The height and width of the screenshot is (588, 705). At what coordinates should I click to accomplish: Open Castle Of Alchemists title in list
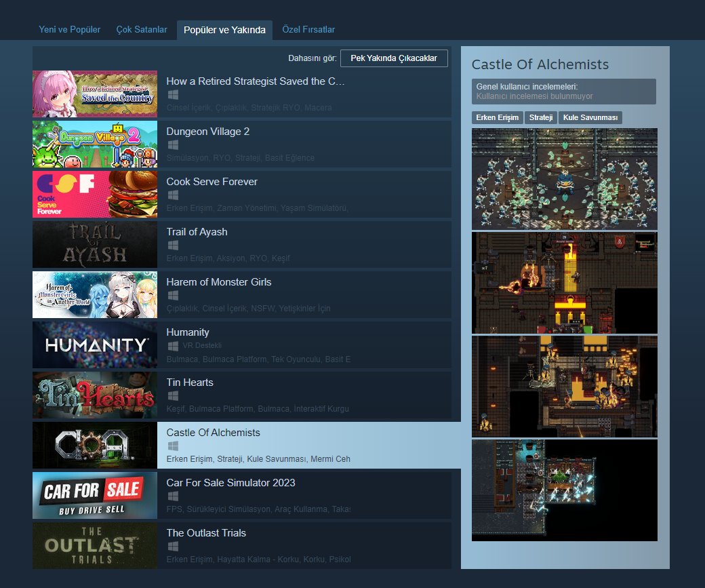coord(213,432)
